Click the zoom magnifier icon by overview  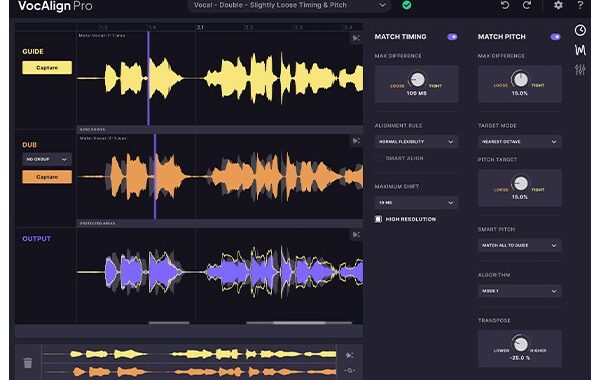click(349, 370)
